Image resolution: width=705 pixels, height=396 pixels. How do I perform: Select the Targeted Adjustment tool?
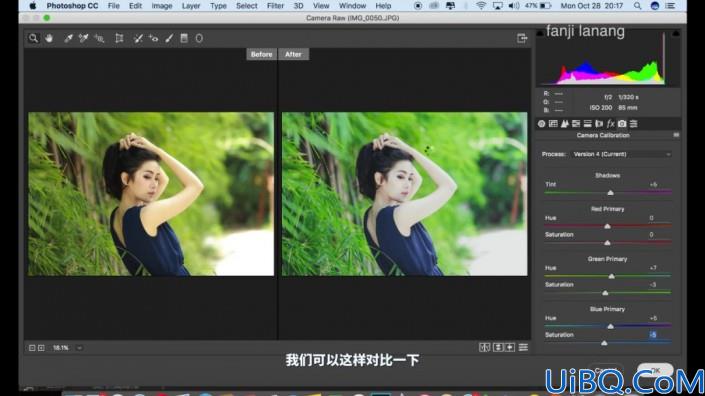pyautogui.click(x=99, y=38)
